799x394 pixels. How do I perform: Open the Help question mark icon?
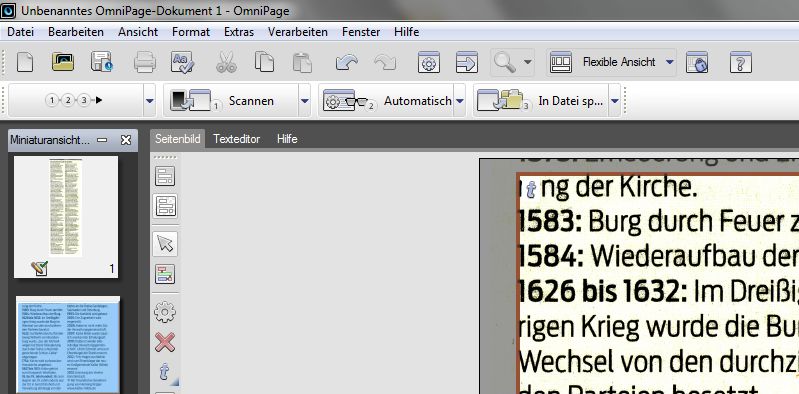[741, 62]
